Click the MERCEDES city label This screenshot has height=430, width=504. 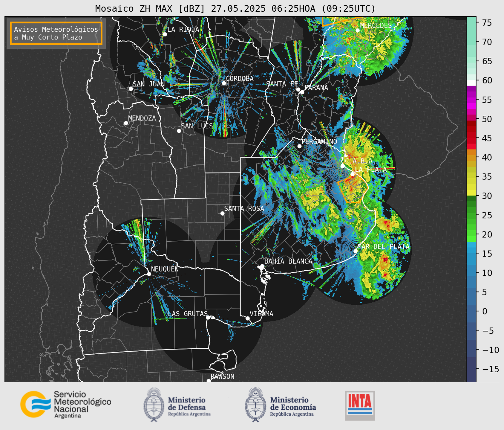click(376, 25)
